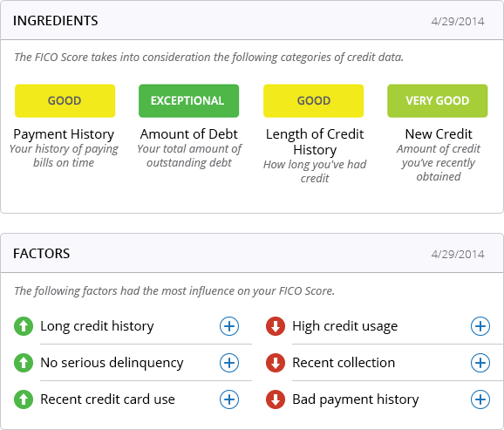The image size is (504, 430).
Task: Select the New Credit heading
Action: click(x=439, y=134)
